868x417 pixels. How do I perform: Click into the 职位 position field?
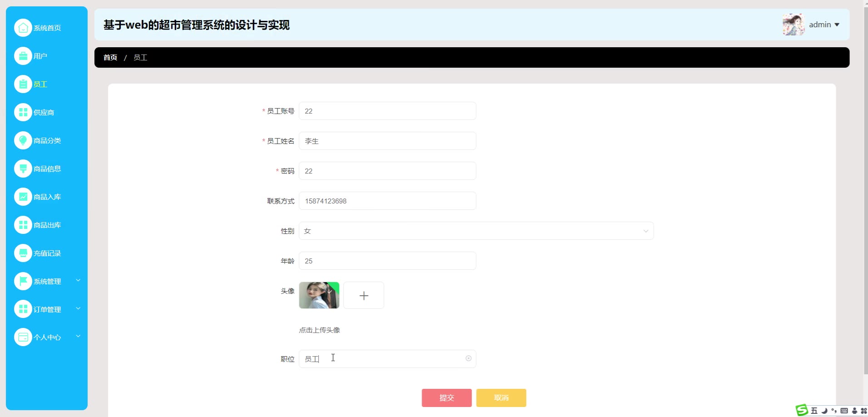click(x=387, y=359)
